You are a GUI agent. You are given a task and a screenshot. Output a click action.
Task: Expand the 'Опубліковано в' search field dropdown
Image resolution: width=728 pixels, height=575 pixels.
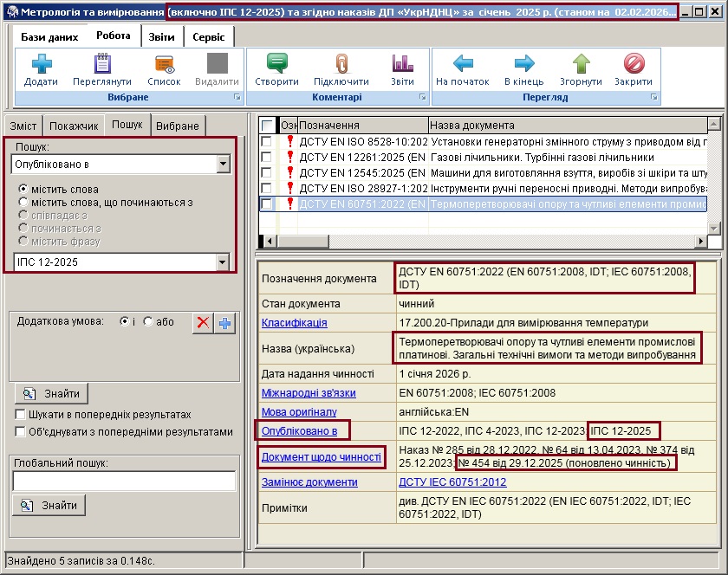tap(223, 164)
